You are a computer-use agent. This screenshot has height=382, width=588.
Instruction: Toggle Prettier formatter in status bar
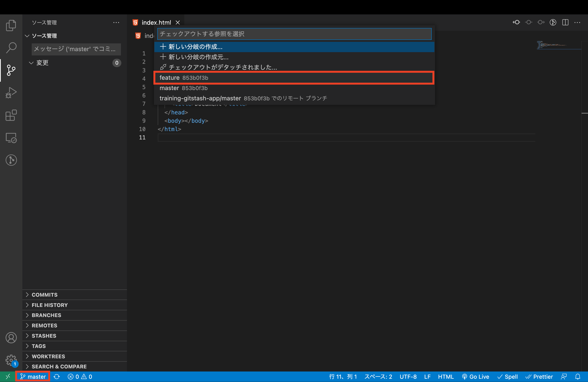tap(539, 377)
